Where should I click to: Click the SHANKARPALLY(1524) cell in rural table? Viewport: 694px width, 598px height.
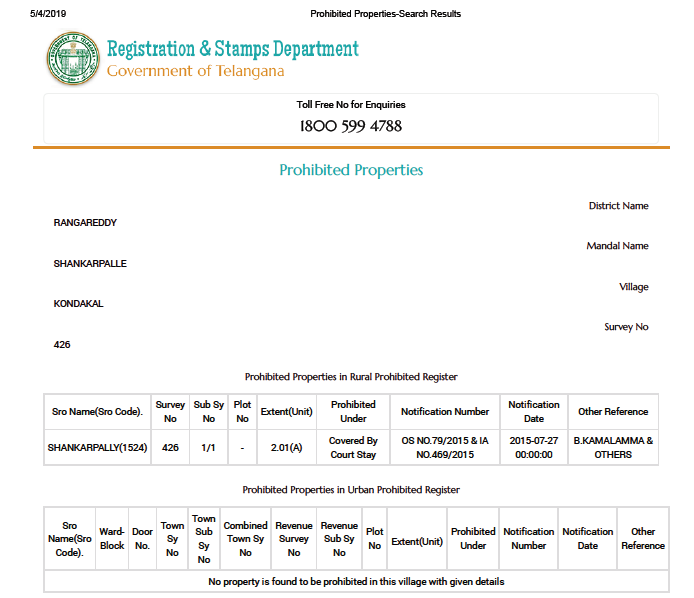98,448
